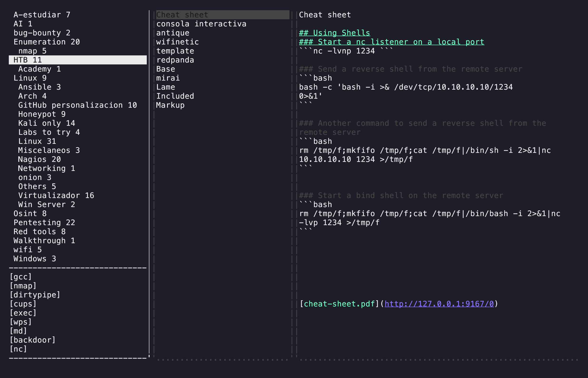Select the HTB 11 notebook
The height and width of the screenshot is (378, 588).
[28, 60]
